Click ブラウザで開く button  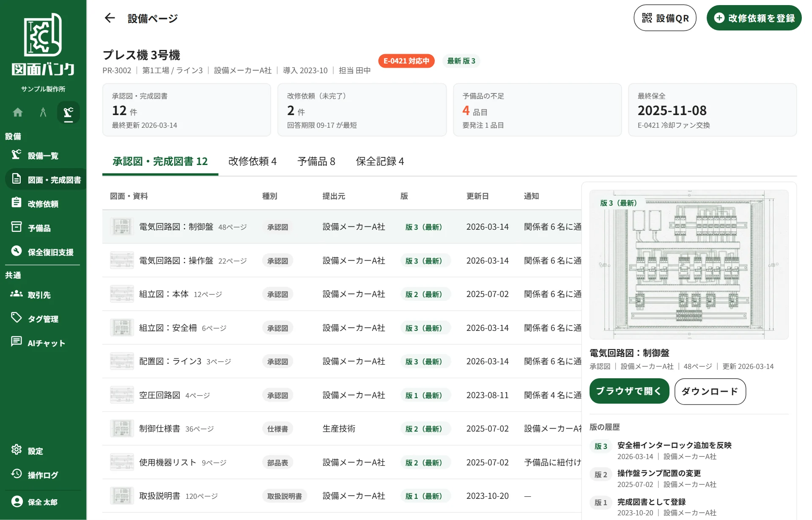click(629, 391)
